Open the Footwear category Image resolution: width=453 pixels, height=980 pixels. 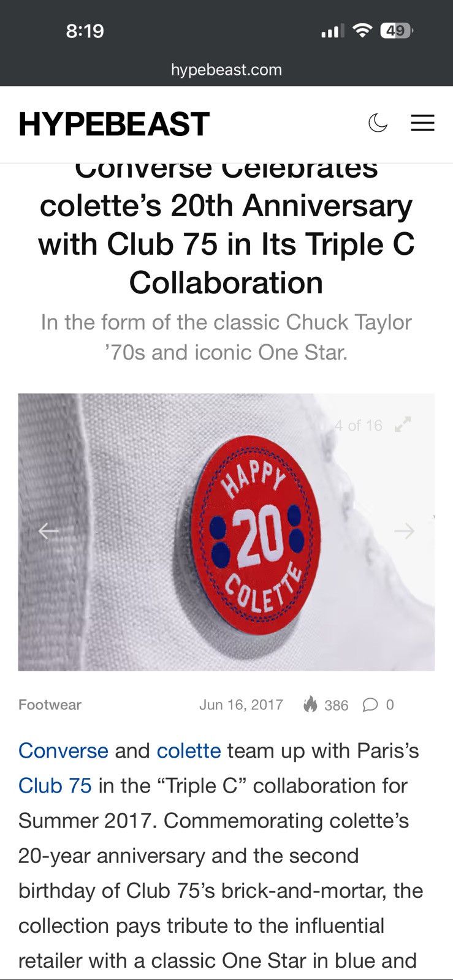point(50,704)
